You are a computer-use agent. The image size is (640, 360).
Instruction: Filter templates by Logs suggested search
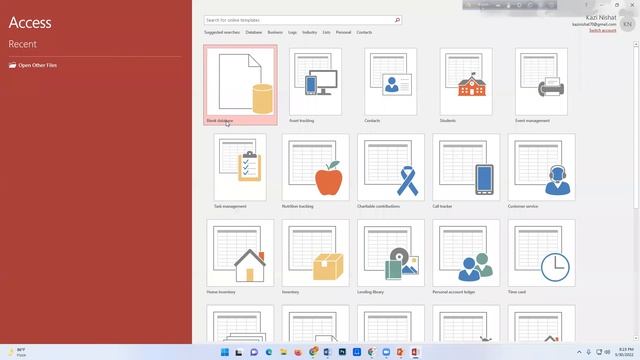292,32
